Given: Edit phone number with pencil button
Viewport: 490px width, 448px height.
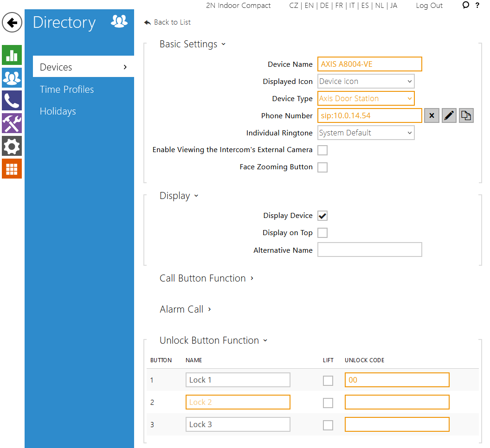Looking at the screenshot, I should point(449,115).
